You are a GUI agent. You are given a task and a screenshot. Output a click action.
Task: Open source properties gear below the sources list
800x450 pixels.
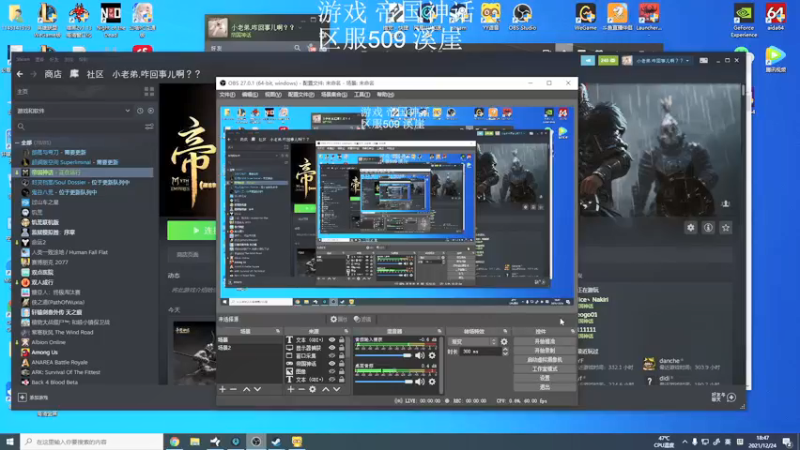(313, 389)
